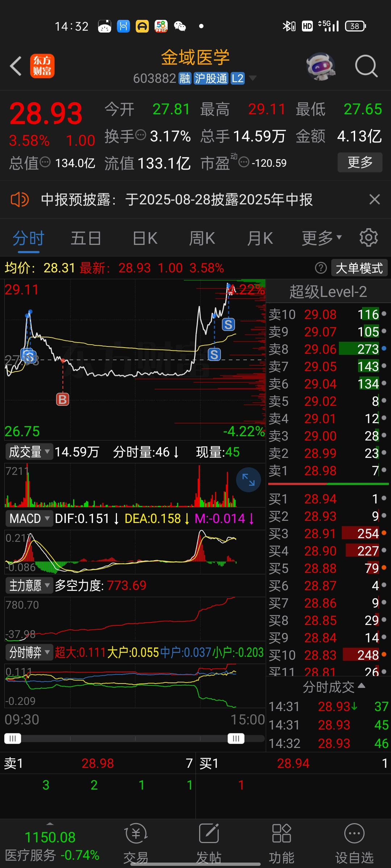Screen dimensions: 391x868
Task: Expand stock title dropdown arrow
Action: coord(253,78)
